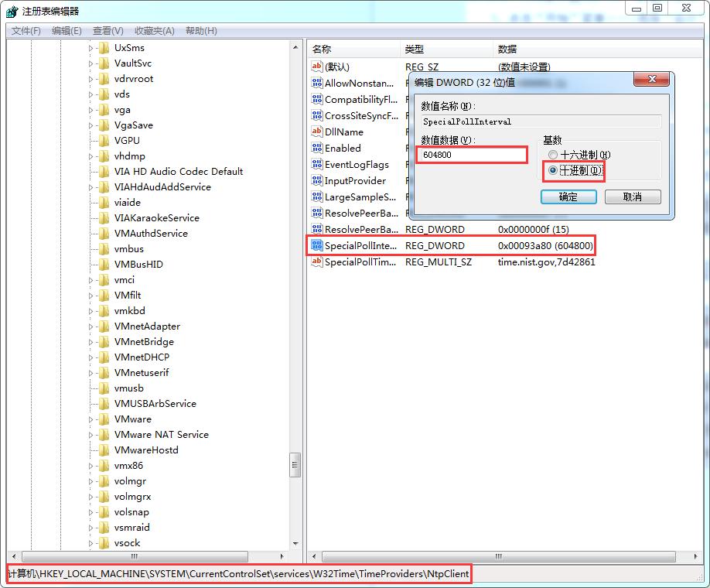The image size is (710, 588).
Task: Click the ab string icon beside DllName
Action: (316, 132)
